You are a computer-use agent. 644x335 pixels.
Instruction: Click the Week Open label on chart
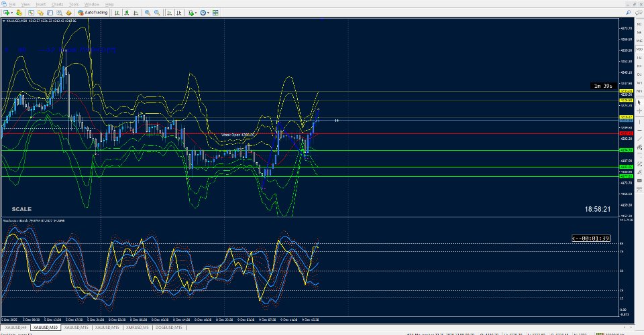point(237,135)
